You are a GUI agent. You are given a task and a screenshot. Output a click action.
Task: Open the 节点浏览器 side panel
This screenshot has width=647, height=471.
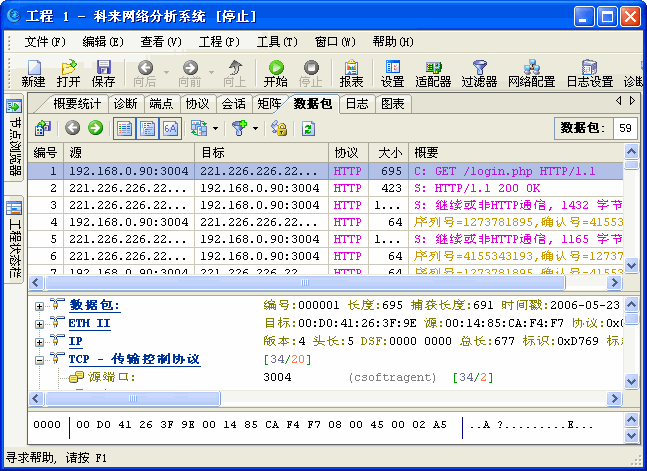coord(14,138)
